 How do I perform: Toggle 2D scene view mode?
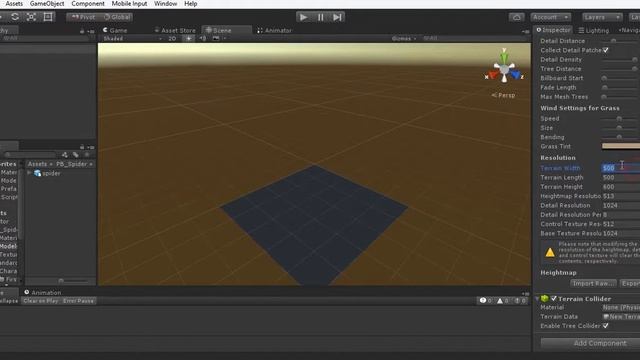(172, 38)
